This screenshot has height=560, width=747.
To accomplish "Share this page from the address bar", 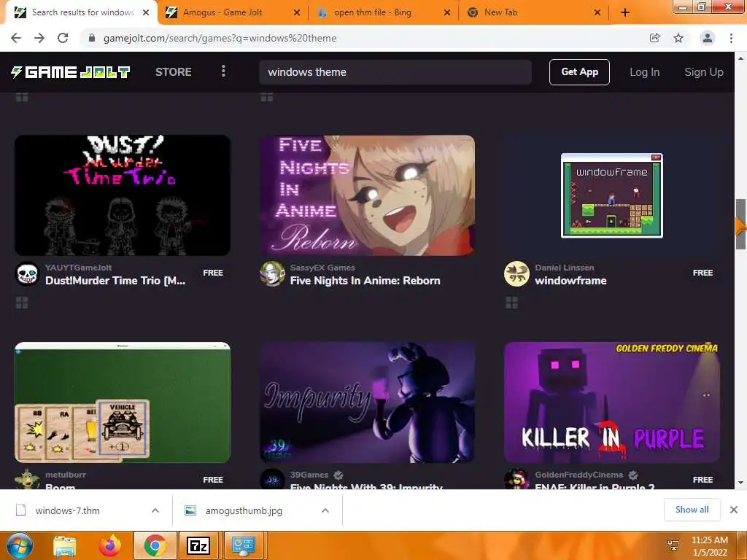I will click(x=655, y=38).
